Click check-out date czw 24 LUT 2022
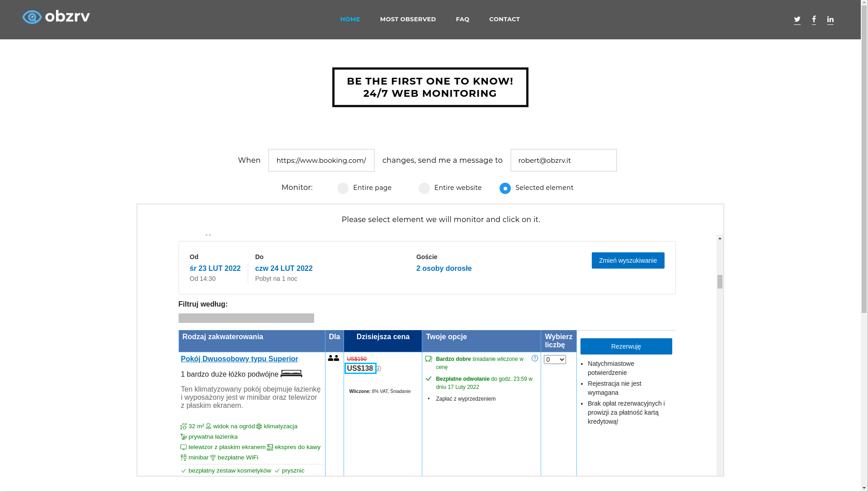 [x=284, y=268]
